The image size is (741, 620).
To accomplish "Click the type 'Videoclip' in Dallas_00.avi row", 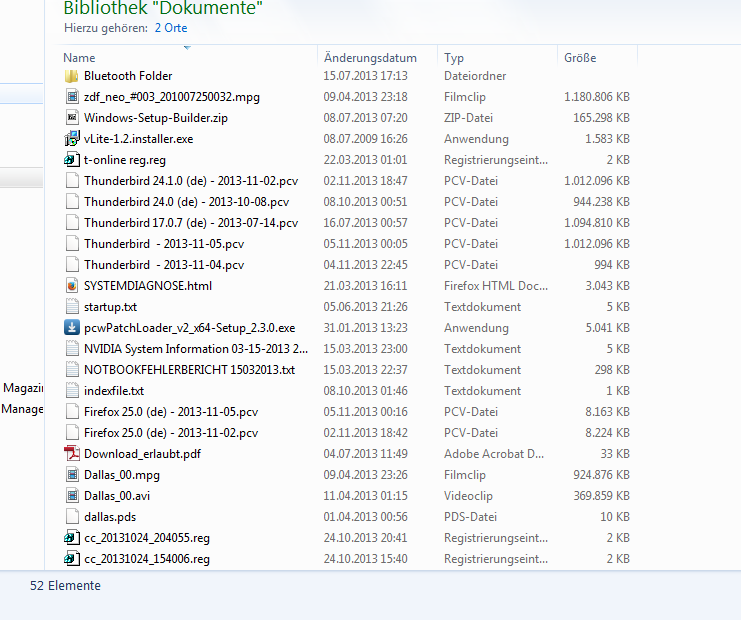I will point(468,496).
